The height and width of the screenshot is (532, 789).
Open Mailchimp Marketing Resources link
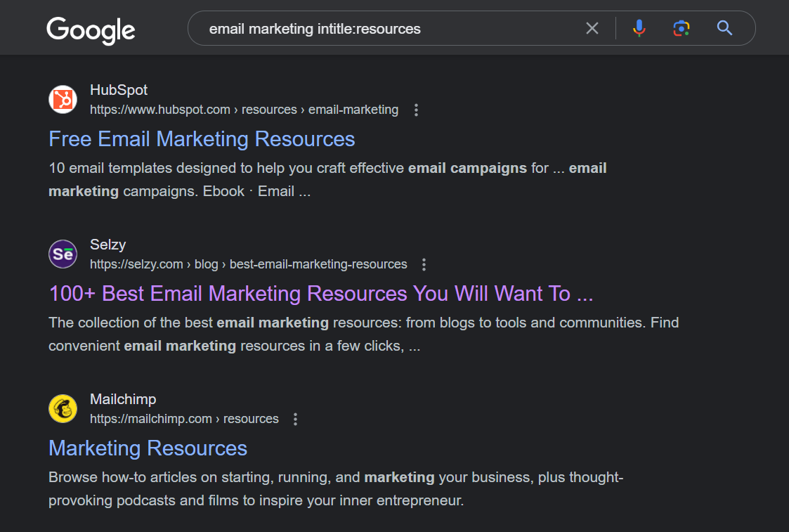148,448
